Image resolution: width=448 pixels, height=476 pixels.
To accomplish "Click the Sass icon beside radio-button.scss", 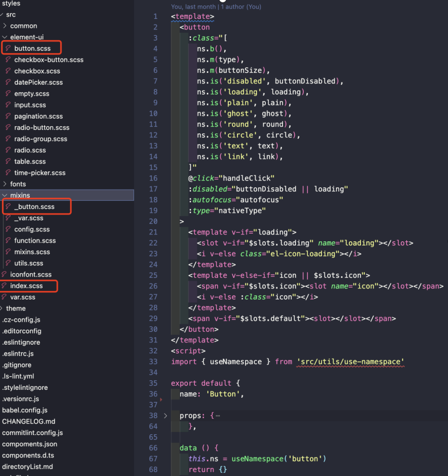I will click(x=8, y=127).
